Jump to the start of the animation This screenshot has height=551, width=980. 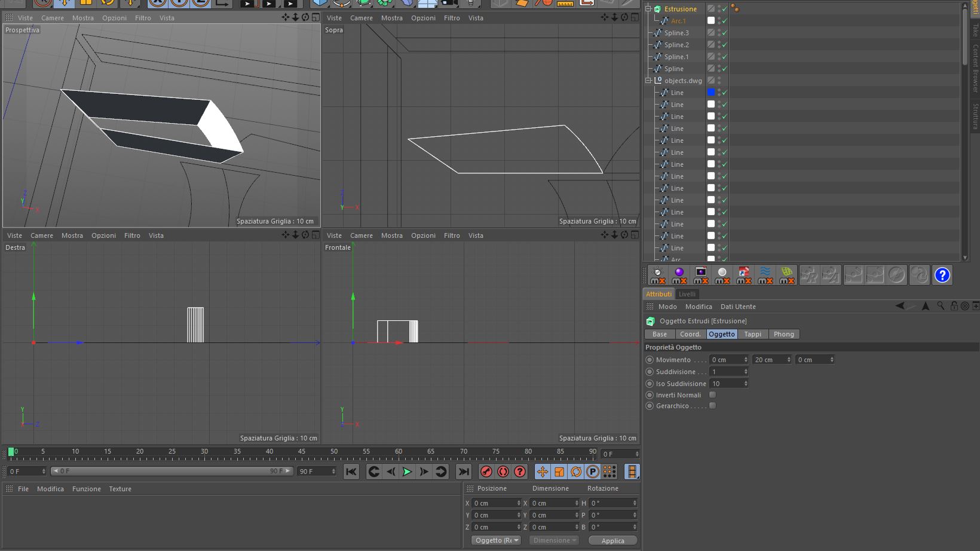coord(351,472)
